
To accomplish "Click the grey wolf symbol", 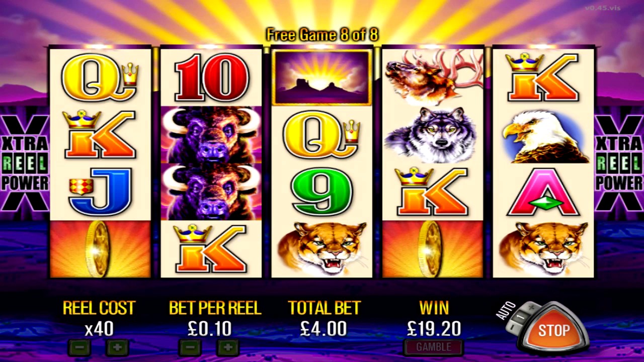I will point(433,135).
